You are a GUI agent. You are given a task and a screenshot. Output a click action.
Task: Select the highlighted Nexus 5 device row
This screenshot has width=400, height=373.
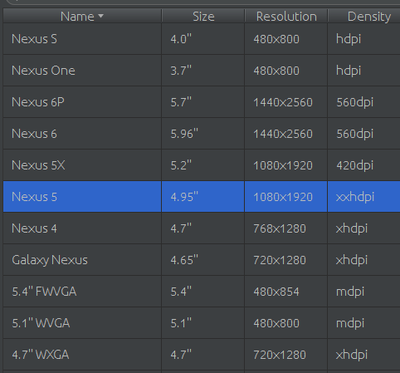click(202, 197)
